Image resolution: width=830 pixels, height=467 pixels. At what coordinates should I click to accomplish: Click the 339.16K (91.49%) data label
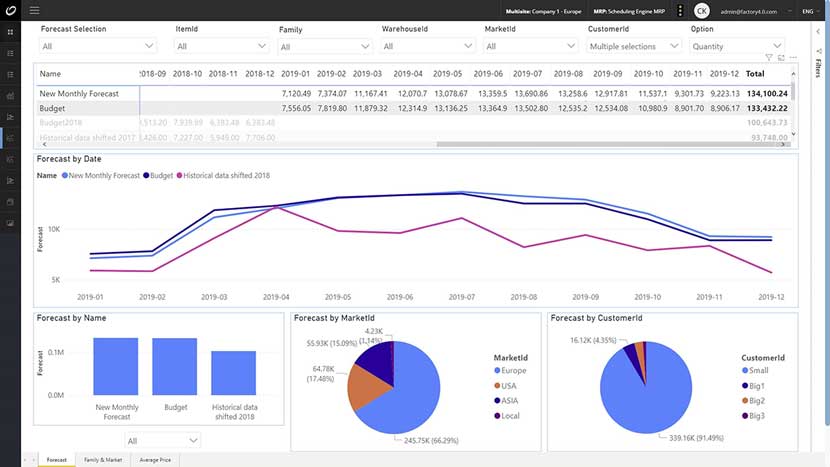tap(696, 438)
